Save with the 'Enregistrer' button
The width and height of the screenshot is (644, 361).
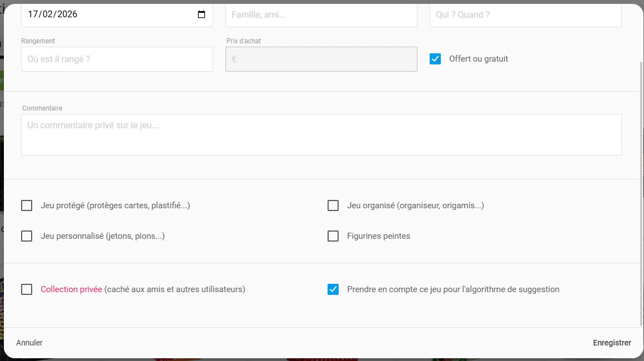click(x=612, y=343)
